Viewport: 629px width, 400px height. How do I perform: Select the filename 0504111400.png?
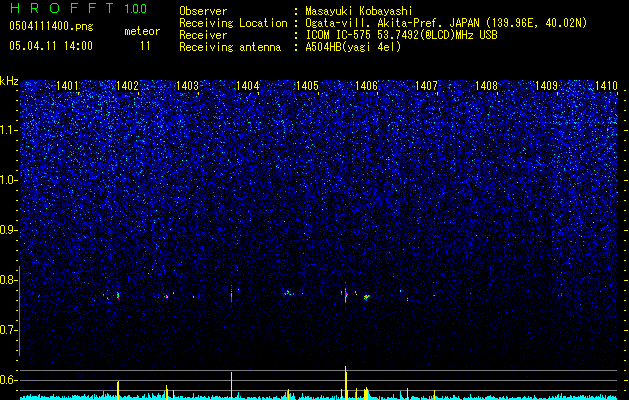[x=51, y=26]
